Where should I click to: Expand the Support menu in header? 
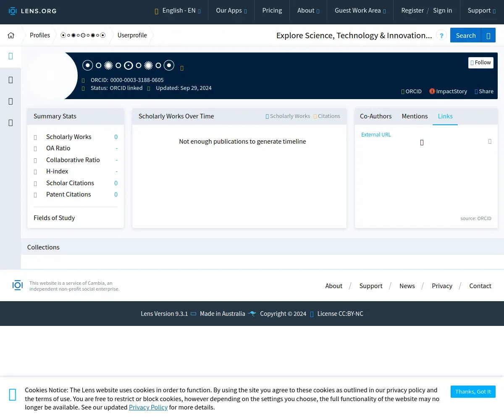tap(482, 10)
